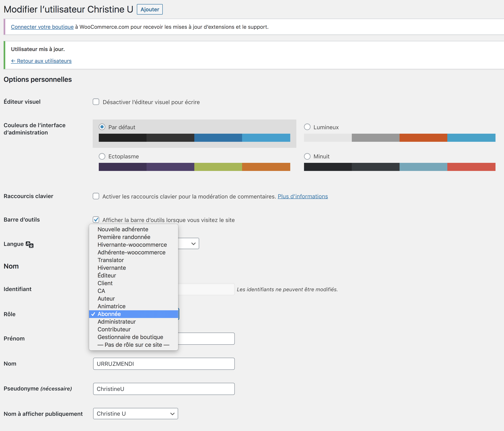
Task: Enable keyboard shortcuts for comment moderation
Action: (96, 196)
